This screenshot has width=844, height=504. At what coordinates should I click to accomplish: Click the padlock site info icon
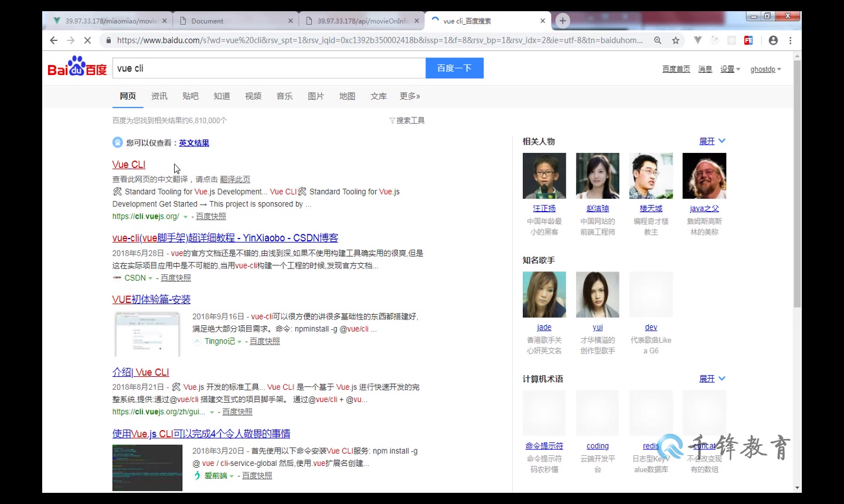(108, 40)
